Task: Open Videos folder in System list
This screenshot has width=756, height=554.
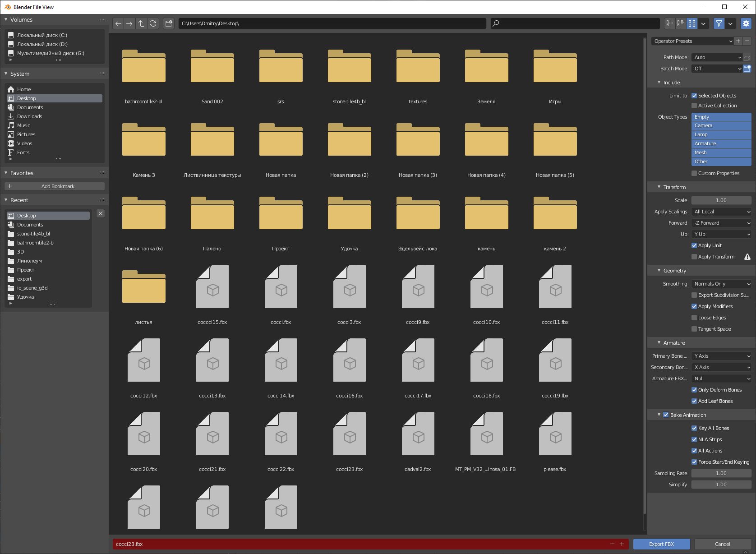Action: click(54, 143)
